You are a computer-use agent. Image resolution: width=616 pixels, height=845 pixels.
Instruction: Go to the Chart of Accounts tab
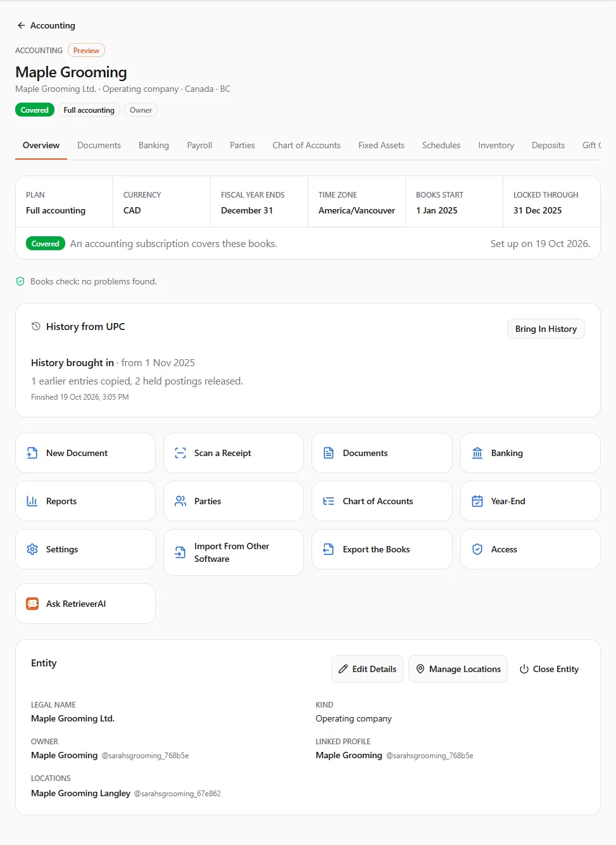click(306, 145)
